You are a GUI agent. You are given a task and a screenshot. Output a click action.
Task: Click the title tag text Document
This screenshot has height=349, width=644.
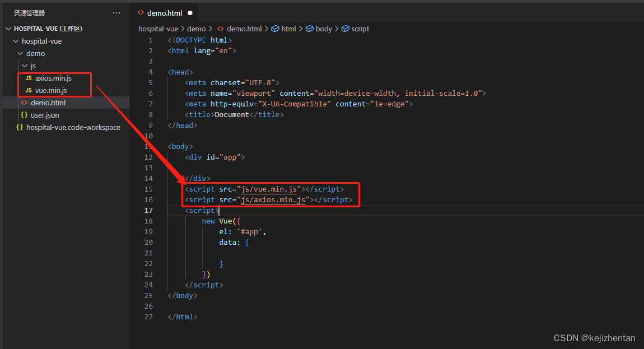(x=232, y=115)
